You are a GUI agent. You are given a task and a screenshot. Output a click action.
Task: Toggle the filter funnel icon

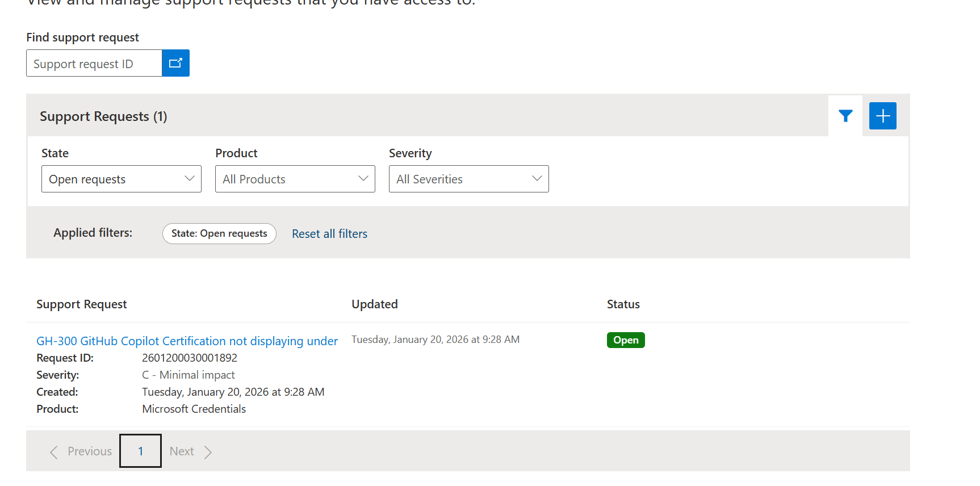(845, 116)
